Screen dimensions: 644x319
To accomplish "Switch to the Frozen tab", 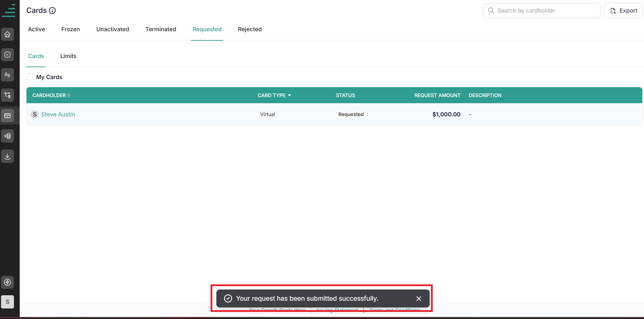I will point(71,29).
